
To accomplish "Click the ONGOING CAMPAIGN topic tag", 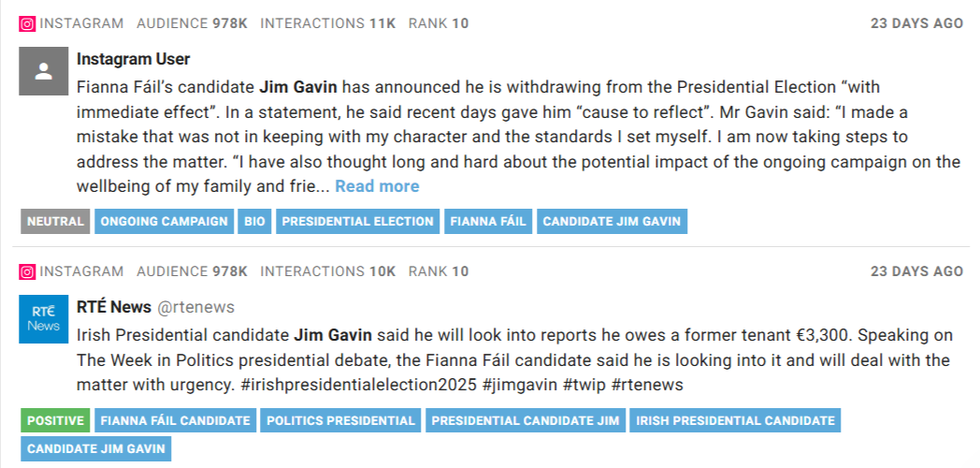I will tap(164, 222).
